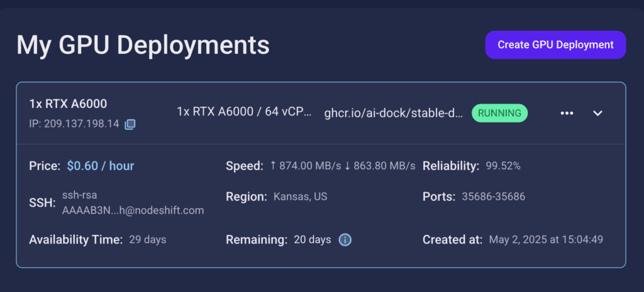Click the RUNNING status badge
Image resolution: width=644 pixels, height=292 pixels.
click(x=499, y=113)
